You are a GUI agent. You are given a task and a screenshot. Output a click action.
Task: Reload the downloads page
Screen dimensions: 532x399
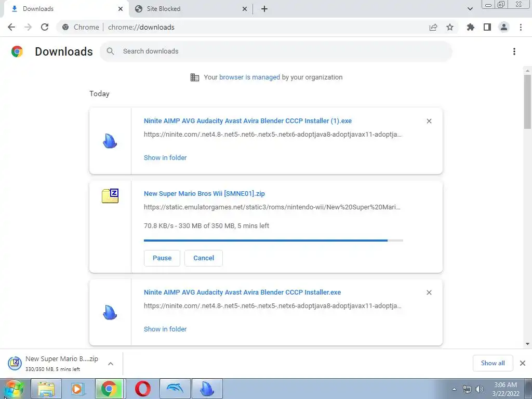tap(45, 27)
